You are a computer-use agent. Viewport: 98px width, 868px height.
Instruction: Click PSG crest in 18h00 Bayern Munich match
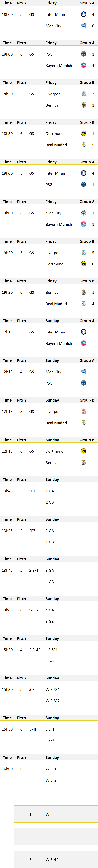coord(84,54)
